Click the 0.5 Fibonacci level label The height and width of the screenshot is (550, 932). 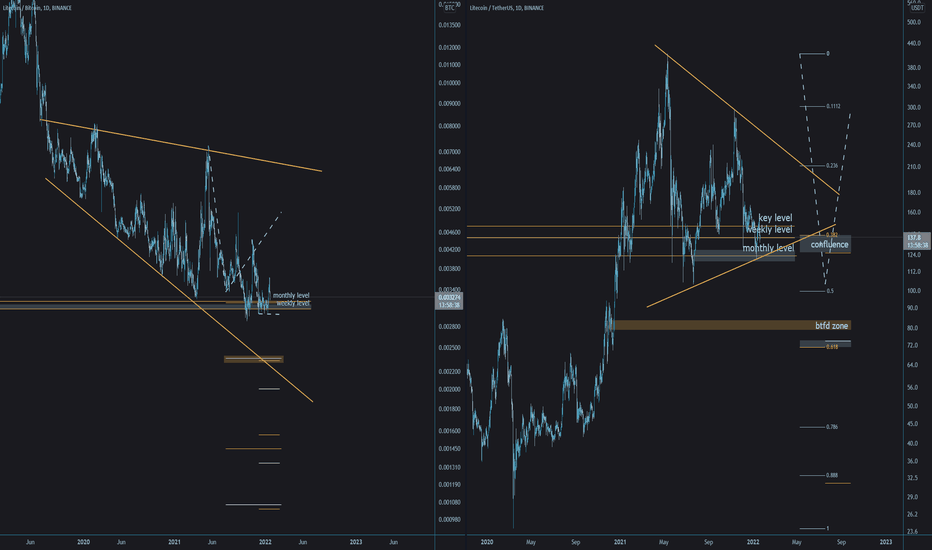pos(830,291)
